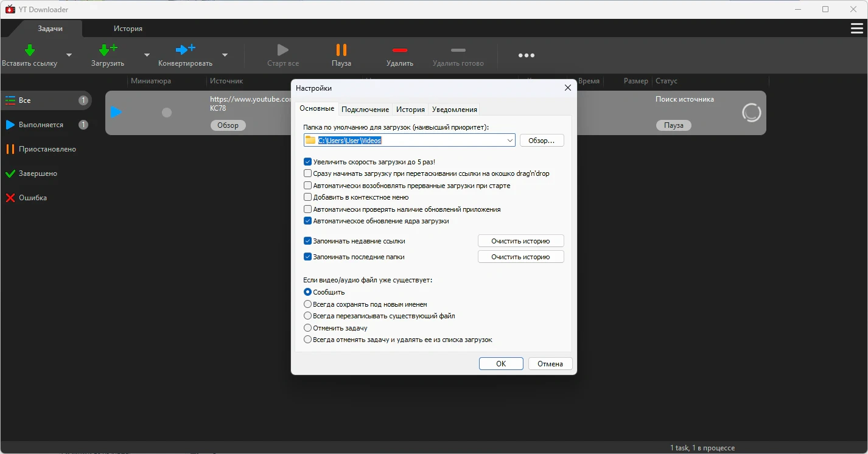
Task: Click the Обзор... browse folder button
Action: click(x=541, y=141)
